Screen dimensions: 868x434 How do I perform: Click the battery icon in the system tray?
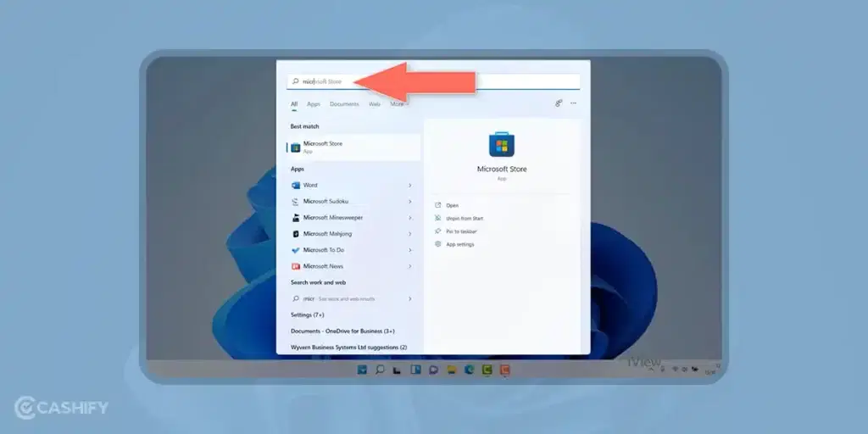pyautogui.click(x=695, y=370)
